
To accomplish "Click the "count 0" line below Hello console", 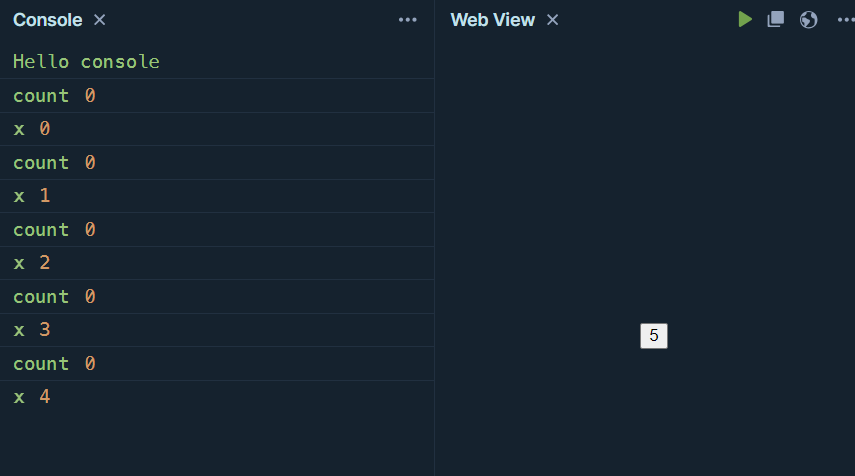I will [54, 96].
